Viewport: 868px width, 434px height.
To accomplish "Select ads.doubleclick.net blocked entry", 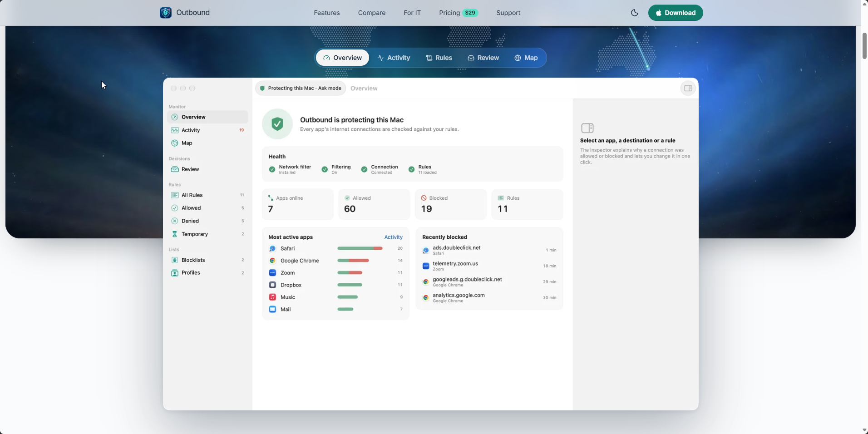I will tap(489, 250).
